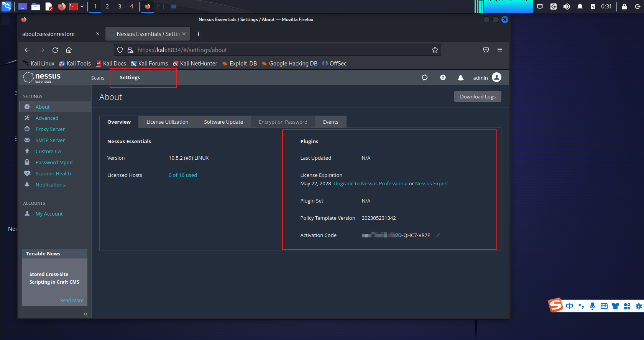Switch to License Utilization tab
This screenshot has width=644, height=340.
click(x=168, y=122)
